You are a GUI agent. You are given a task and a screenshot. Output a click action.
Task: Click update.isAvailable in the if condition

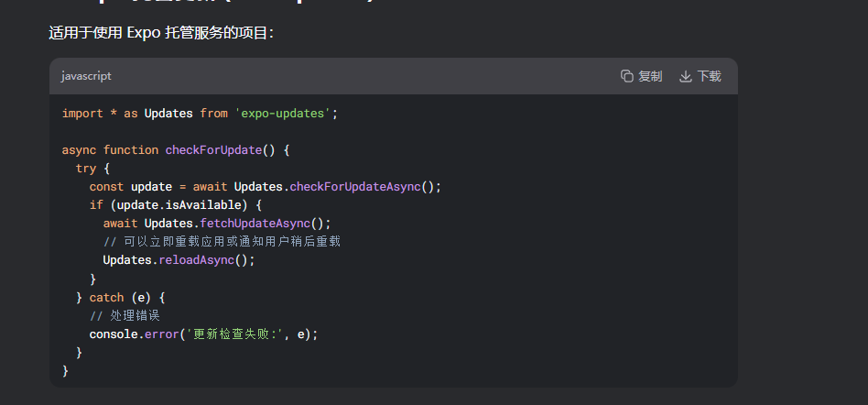[179, 205]
